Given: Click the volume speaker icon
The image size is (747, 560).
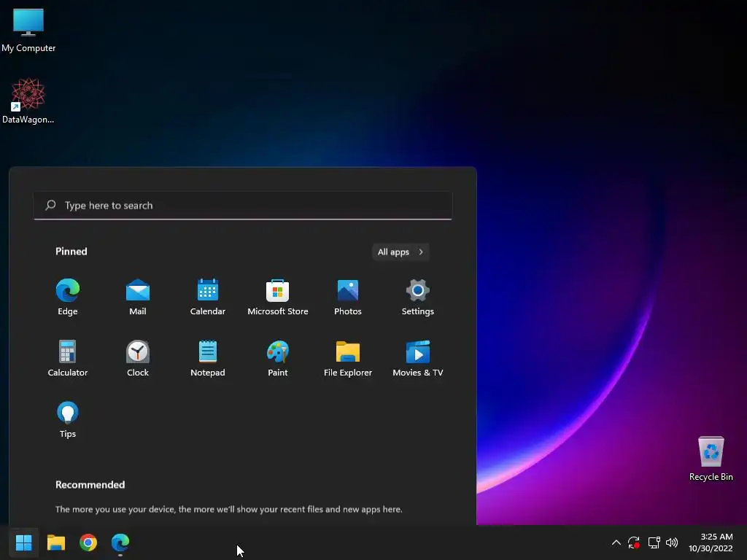Looking at the screenshot, I should pos(672,542).
